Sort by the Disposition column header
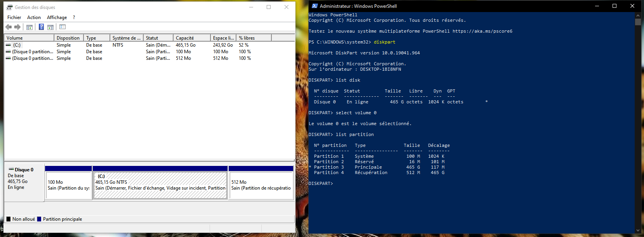 69,38
